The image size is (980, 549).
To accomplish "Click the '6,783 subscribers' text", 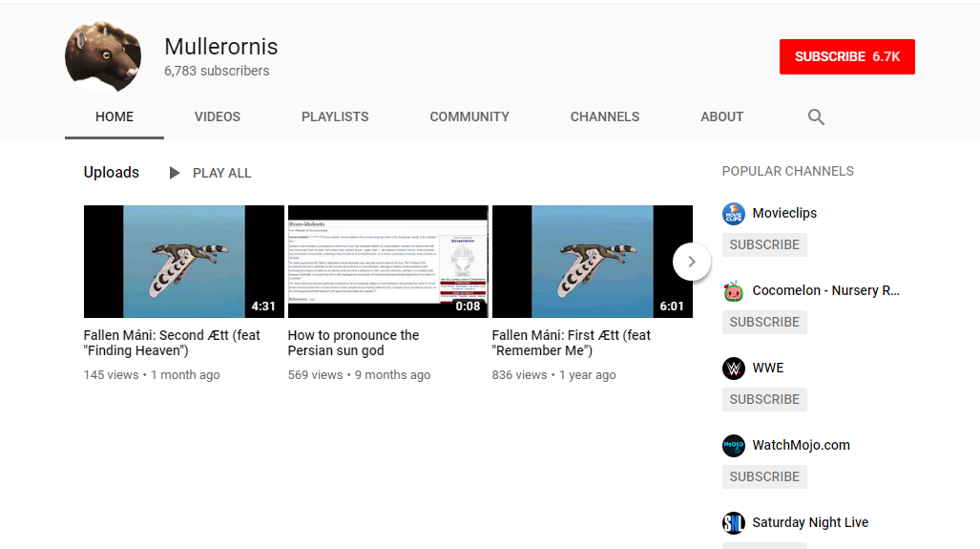I will [x=217, y=71].
